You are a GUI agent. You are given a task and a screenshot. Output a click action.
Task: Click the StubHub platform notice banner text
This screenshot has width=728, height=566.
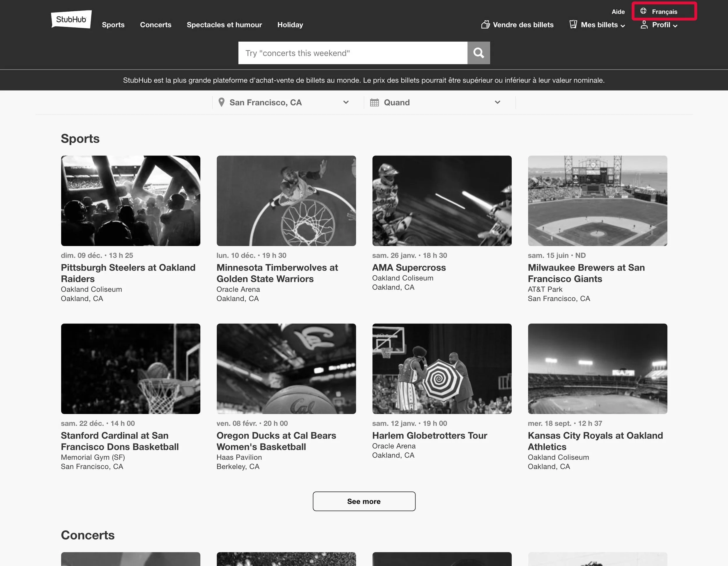point(364,80)
